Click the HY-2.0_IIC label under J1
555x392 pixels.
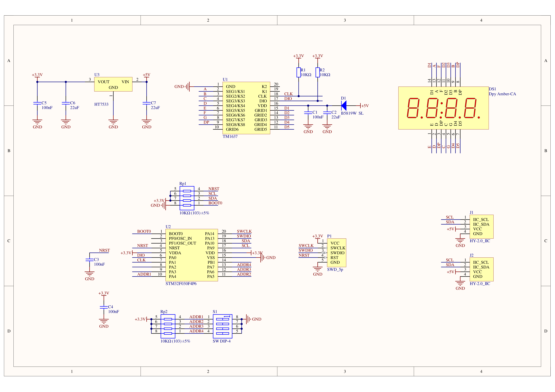coord(480,241)
